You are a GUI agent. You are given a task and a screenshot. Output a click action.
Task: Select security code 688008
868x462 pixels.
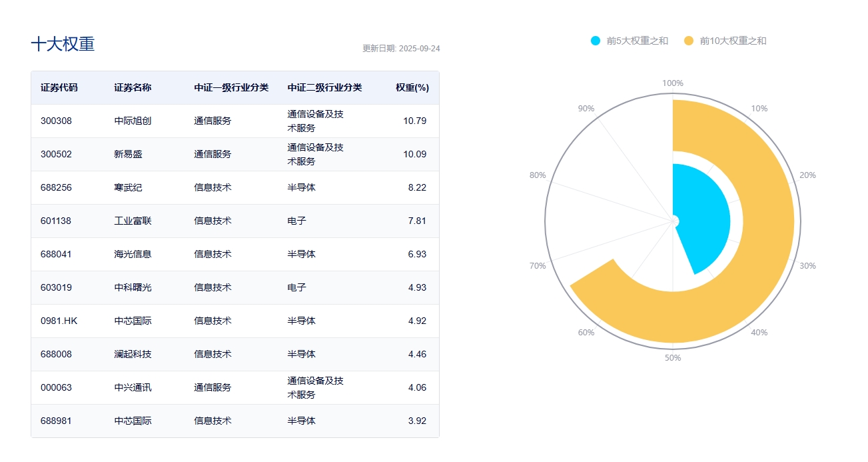[x=56, y=354]
